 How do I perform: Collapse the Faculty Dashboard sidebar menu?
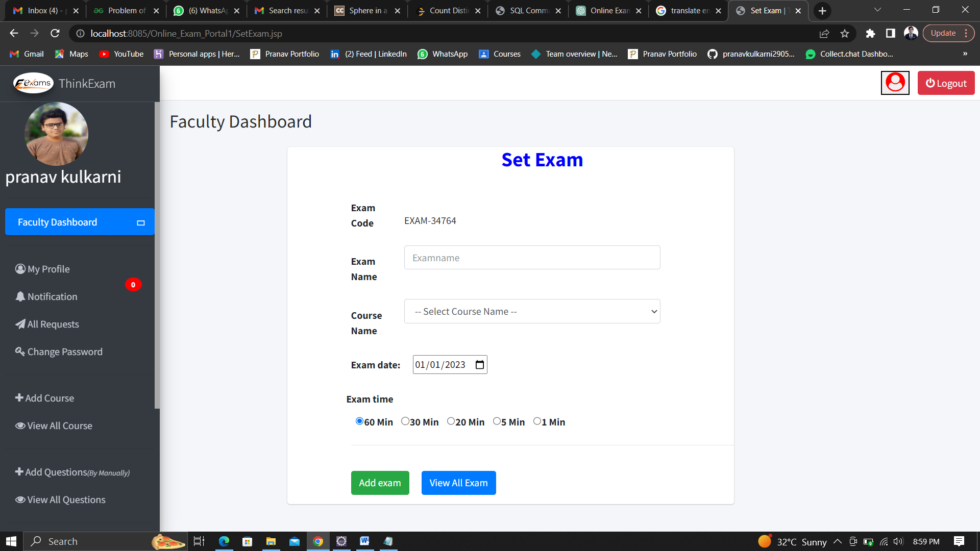[141, 222]
